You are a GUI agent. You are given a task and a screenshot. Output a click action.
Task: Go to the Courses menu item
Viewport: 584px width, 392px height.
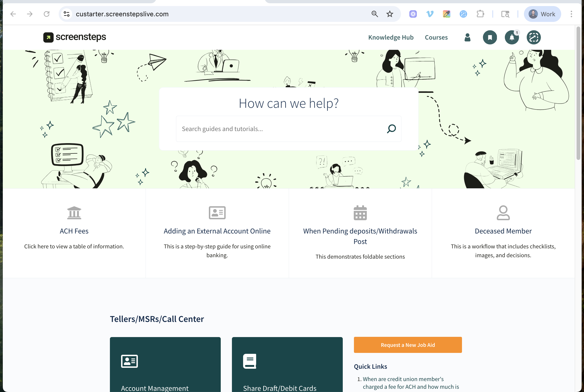(436, 37)
